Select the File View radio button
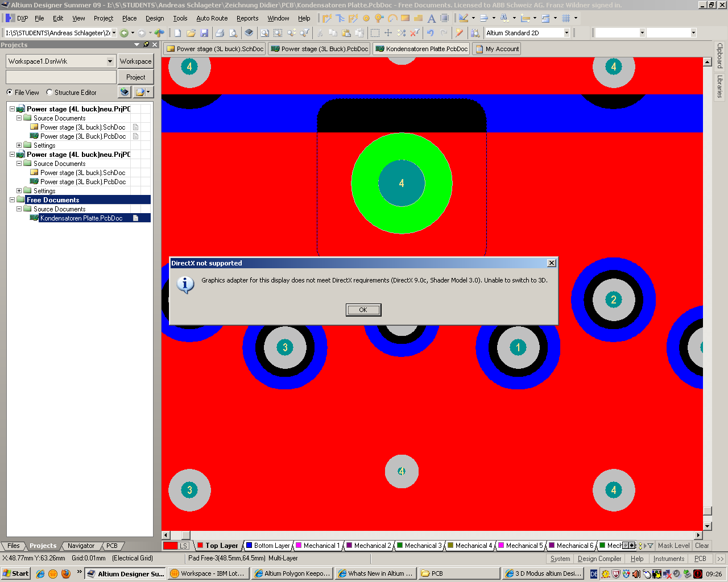The height and width of the screenshot is (582, 728). pos(9,92)
